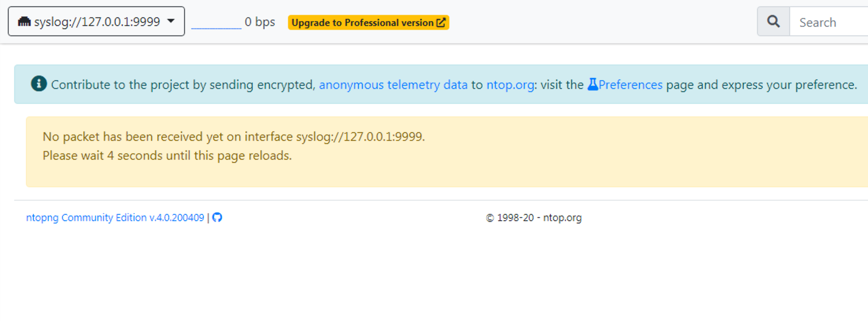Click the Please wait 4 seconds reload text

point(167,155)
